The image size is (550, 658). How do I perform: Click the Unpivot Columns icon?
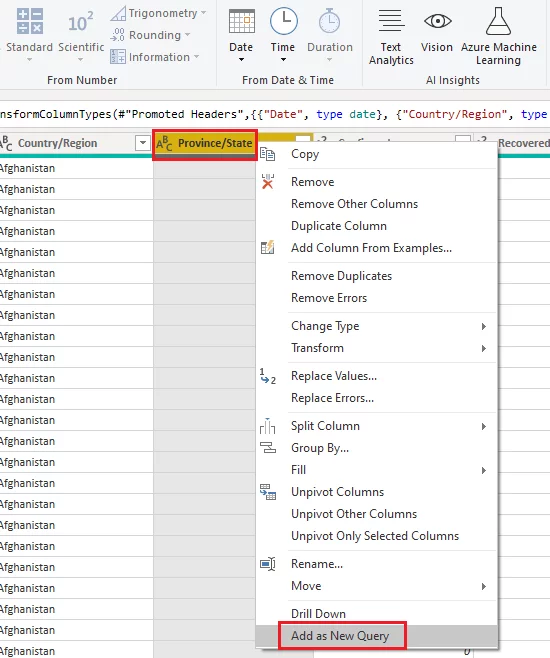pos(268,492)
